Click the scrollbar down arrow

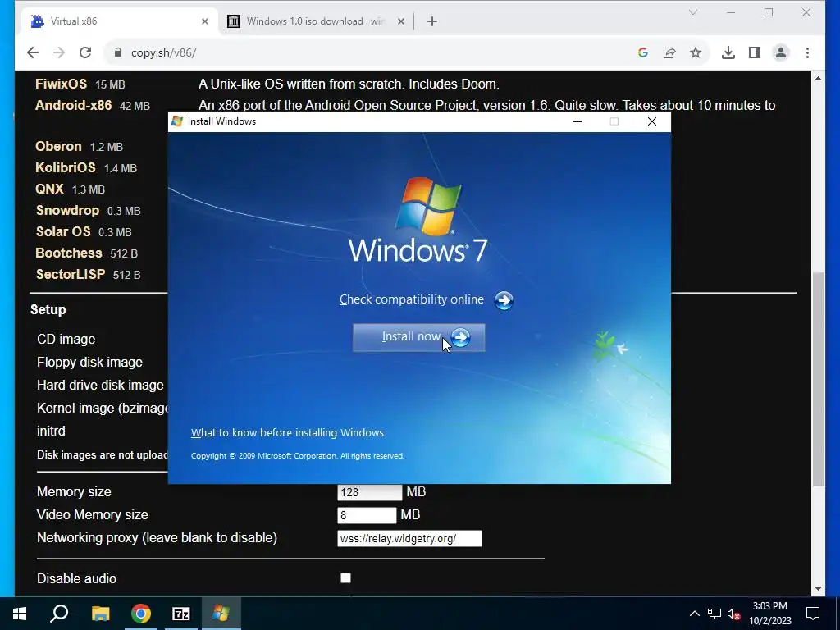818,589
